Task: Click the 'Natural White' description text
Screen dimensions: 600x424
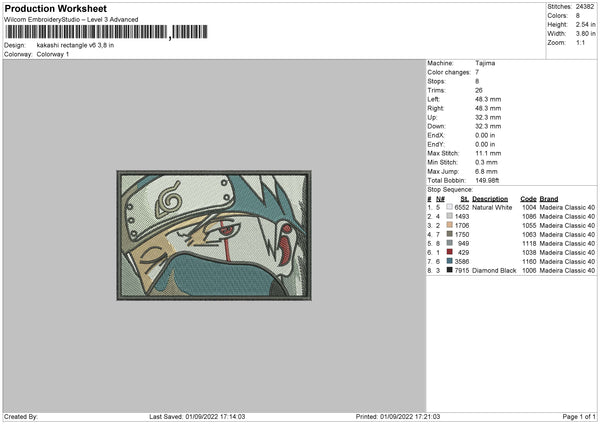Action: click(492, 207)
